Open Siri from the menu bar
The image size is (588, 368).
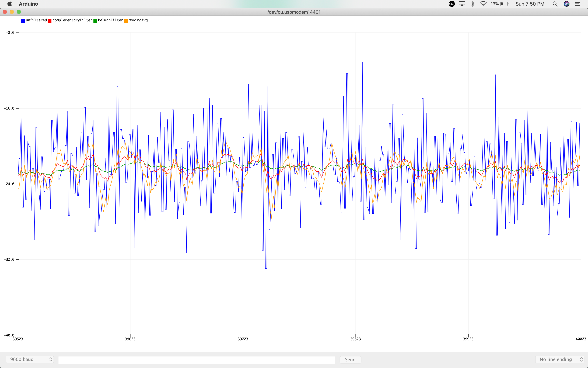point(567,4)
